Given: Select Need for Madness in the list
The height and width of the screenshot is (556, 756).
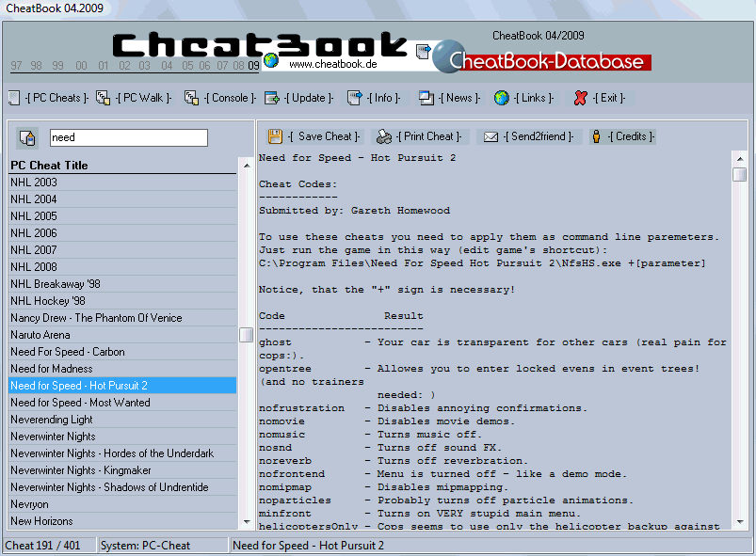Looking at the screenshot, I should (123, 369).
